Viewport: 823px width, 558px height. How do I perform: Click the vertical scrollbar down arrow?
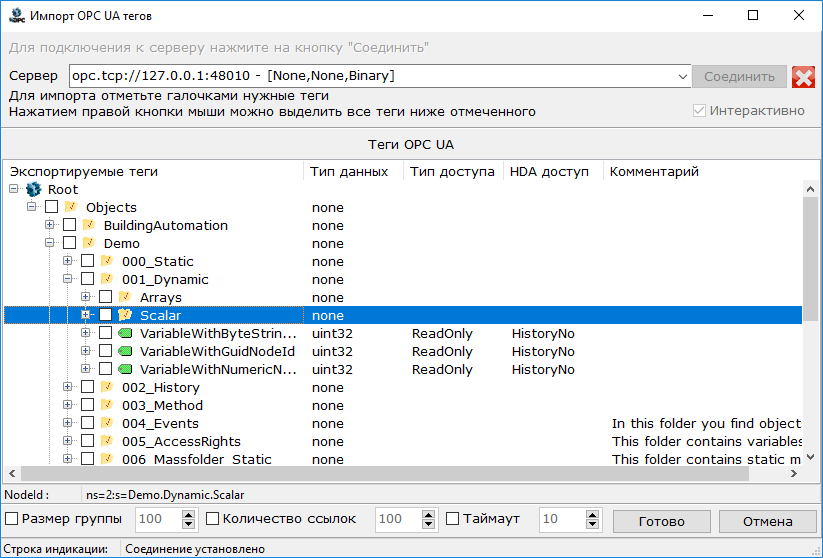[810, 457]
